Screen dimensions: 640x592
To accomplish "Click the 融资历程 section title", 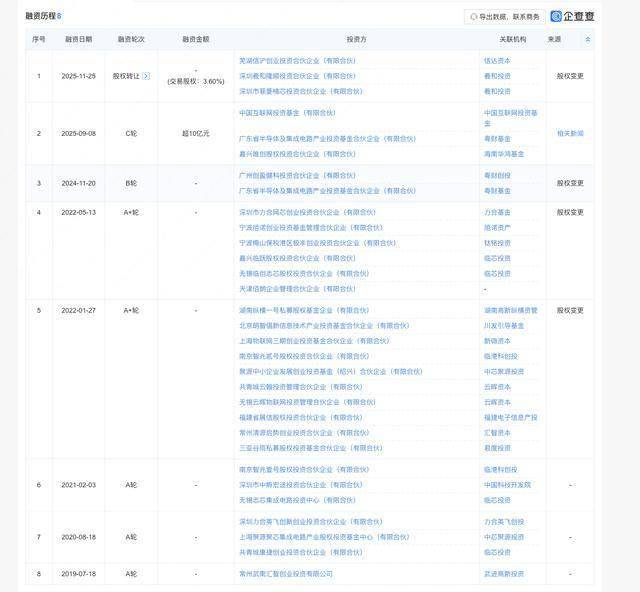I will [40, 17].
